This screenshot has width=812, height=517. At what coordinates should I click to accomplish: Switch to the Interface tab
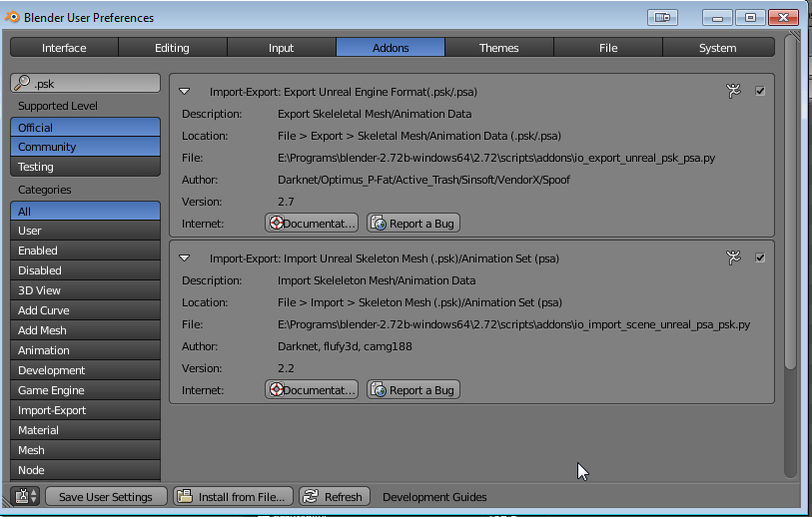point(64,48)
